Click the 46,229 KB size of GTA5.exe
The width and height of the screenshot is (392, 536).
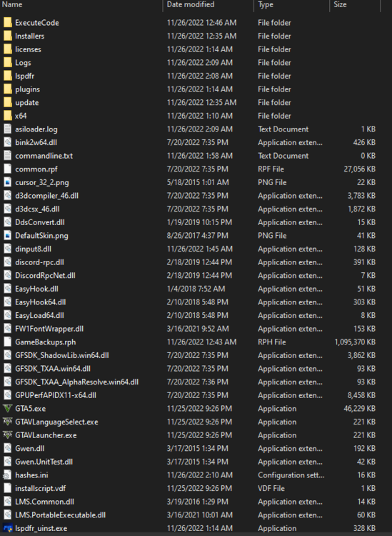coord(360,409)
